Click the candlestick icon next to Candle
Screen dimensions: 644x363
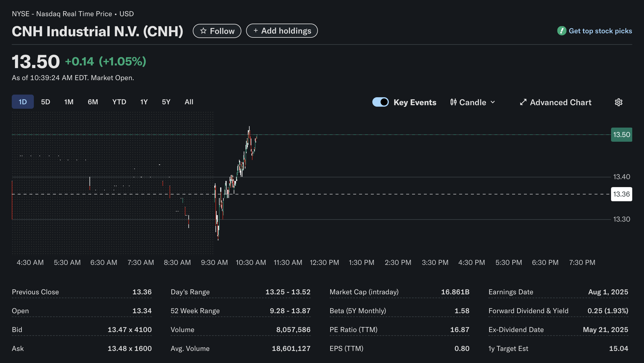[453, 102]
